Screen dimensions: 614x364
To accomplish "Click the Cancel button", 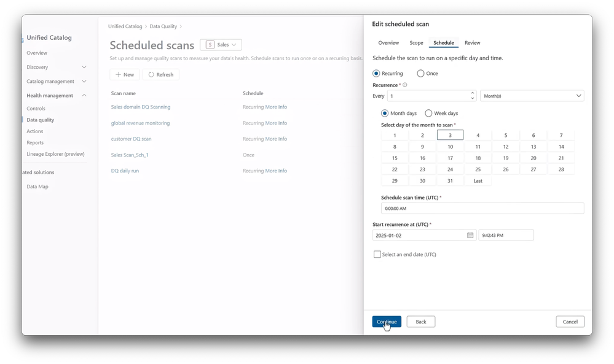I will coord(570,322).
